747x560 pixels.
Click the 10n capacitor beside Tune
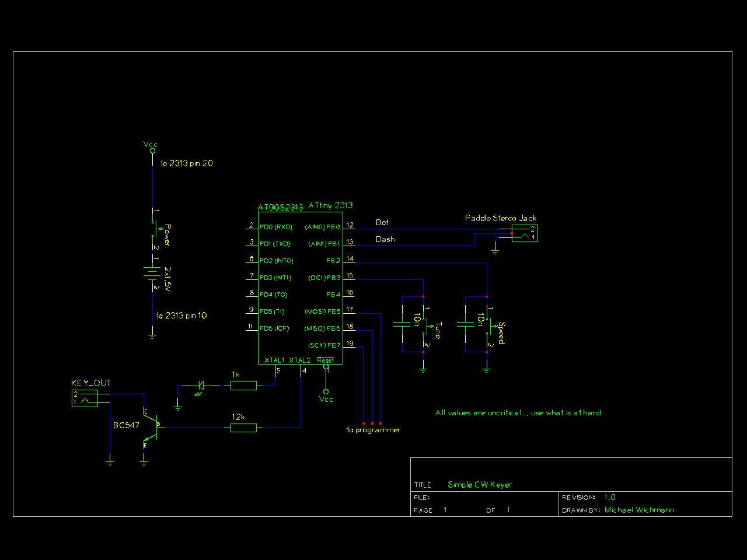pyautogui.click(x=402, y=324)
